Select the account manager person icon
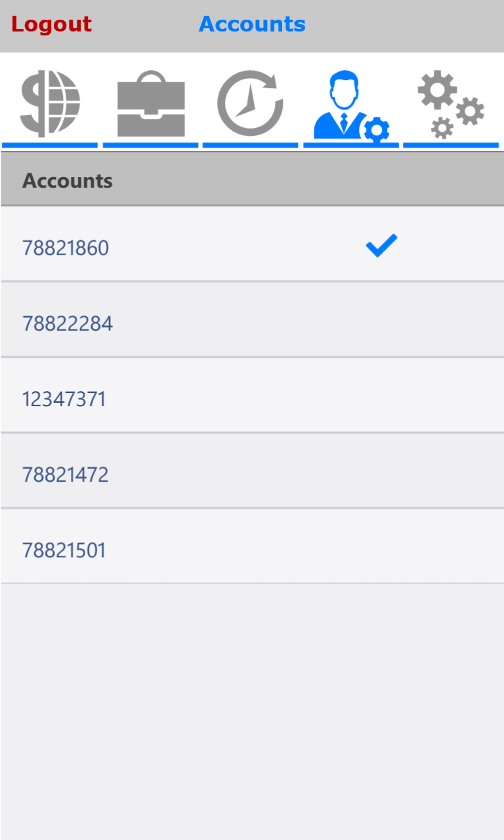504x840 pixels. 350,105
